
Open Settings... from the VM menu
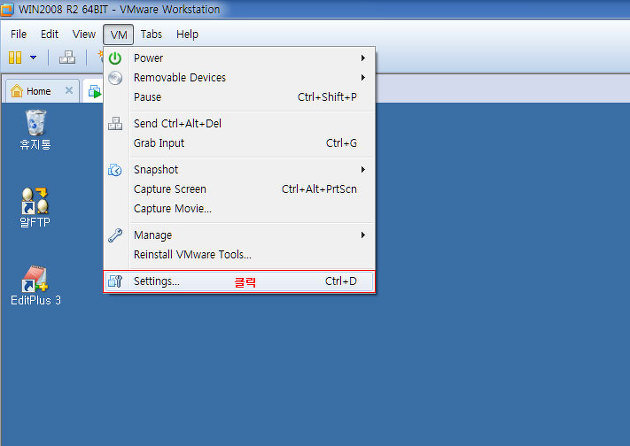pos(239,281)
